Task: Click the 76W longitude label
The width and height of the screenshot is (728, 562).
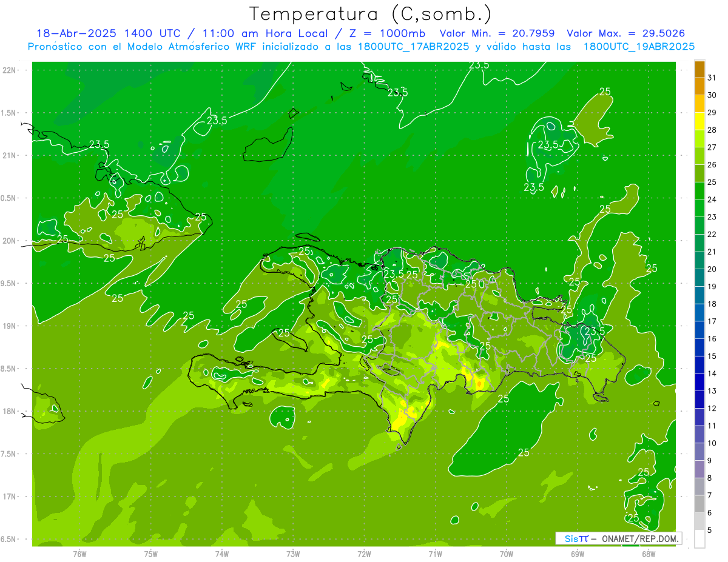Action: tap(79, 554)
